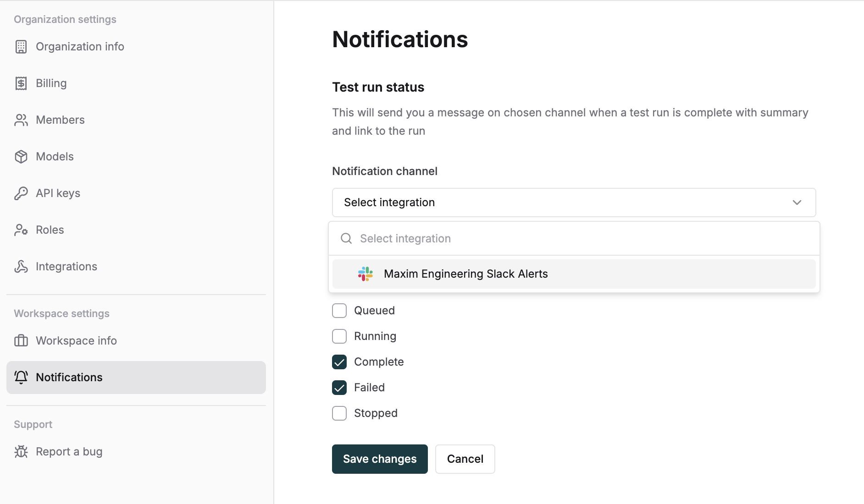Click the Billing receipt icon

click(x=21, y=83)
